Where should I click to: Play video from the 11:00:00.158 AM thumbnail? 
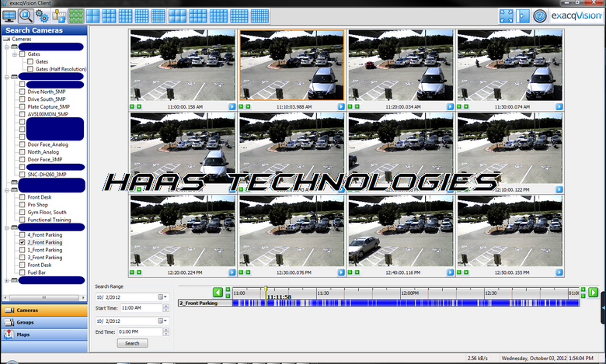(232, 106)
